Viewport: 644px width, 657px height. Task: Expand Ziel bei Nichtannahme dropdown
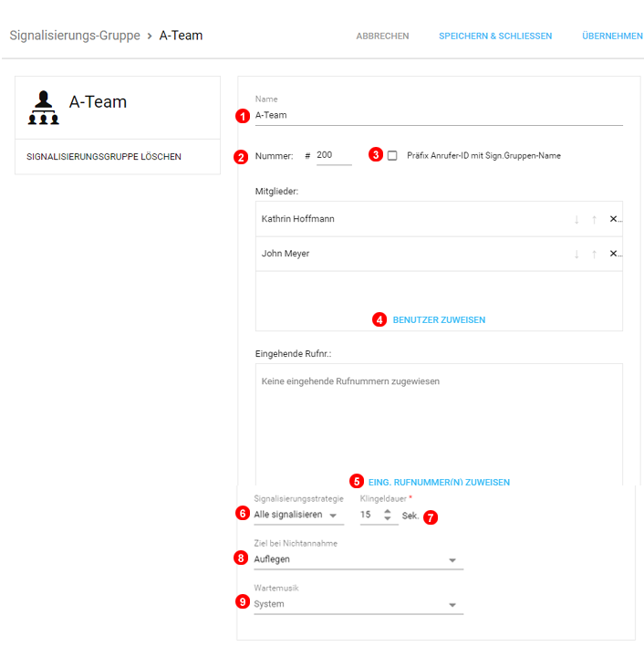coord(358,560)
